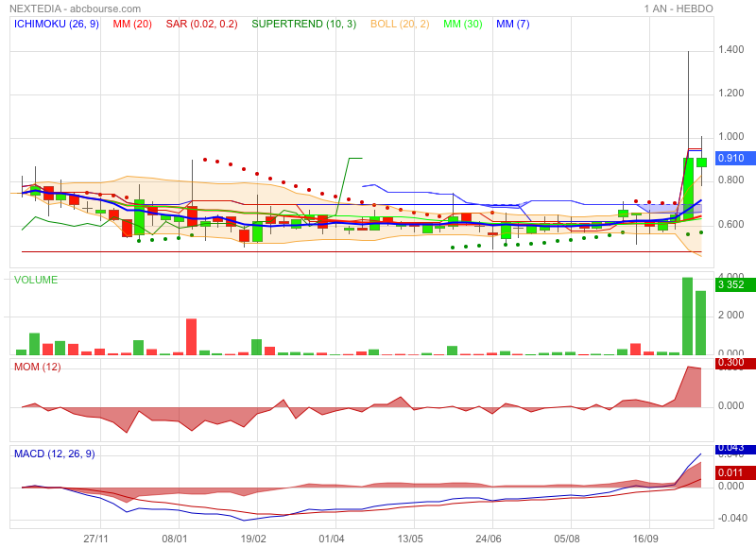Click the tallest green volume bar
Screen dimensions: 756x548
(688, 317)
